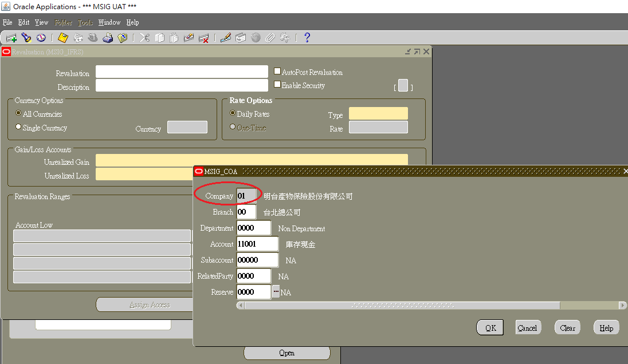Check the AutoPost Revaluation checkbox
The width and height of the screenshot is (628, 364).
pyautogui.click(x=277, y=71)
